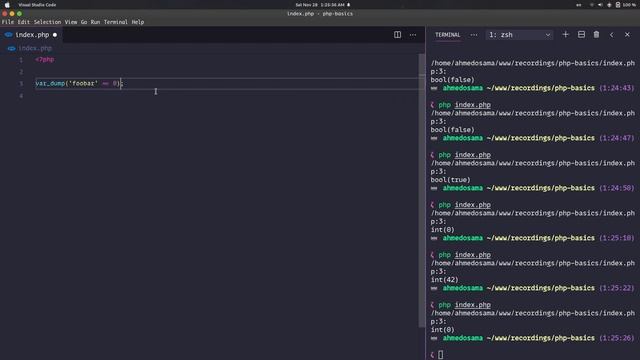
Task: Close the terminal panel
Action: click(x=627, y=35)
